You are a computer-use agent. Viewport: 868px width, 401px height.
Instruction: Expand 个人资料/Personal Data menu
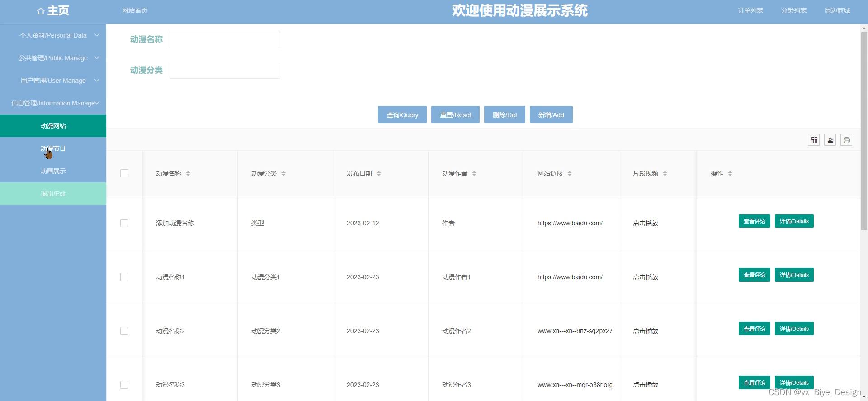(53, 35)
